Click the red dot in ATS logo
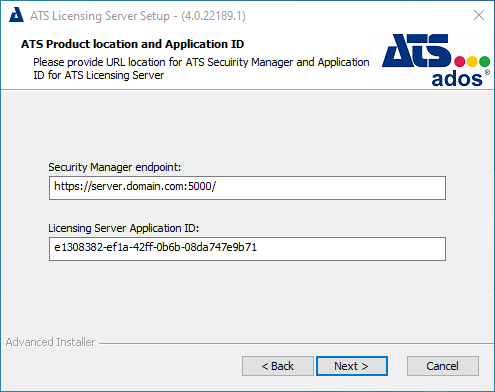Screen dimensions: 495x392 tap(459, 62)
